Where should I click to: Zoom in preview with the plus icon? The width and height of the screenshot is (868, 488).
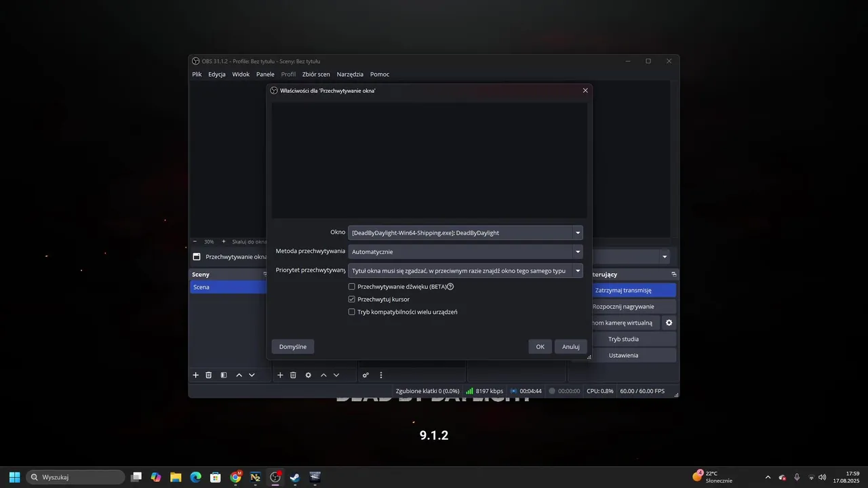click(224, 241)
